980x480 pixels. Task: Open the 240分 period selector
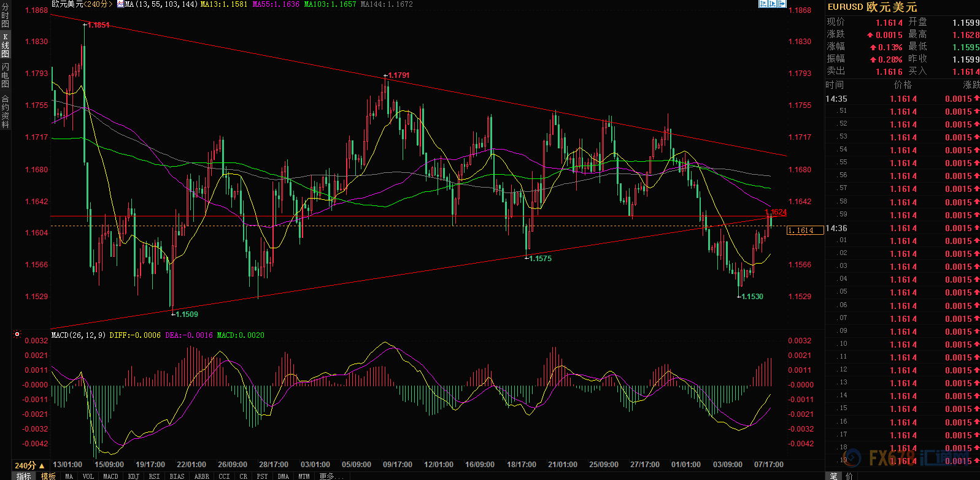(29, 465)
